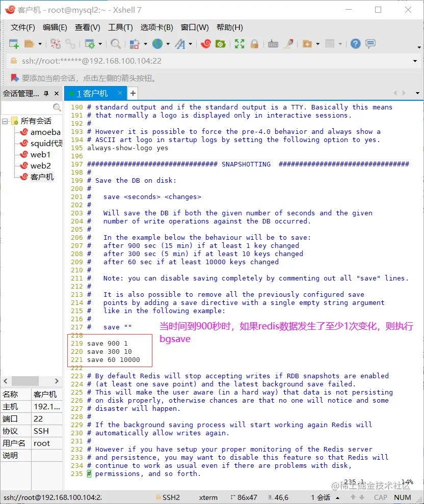Expand the font dropdown arrow

[191, 44]
